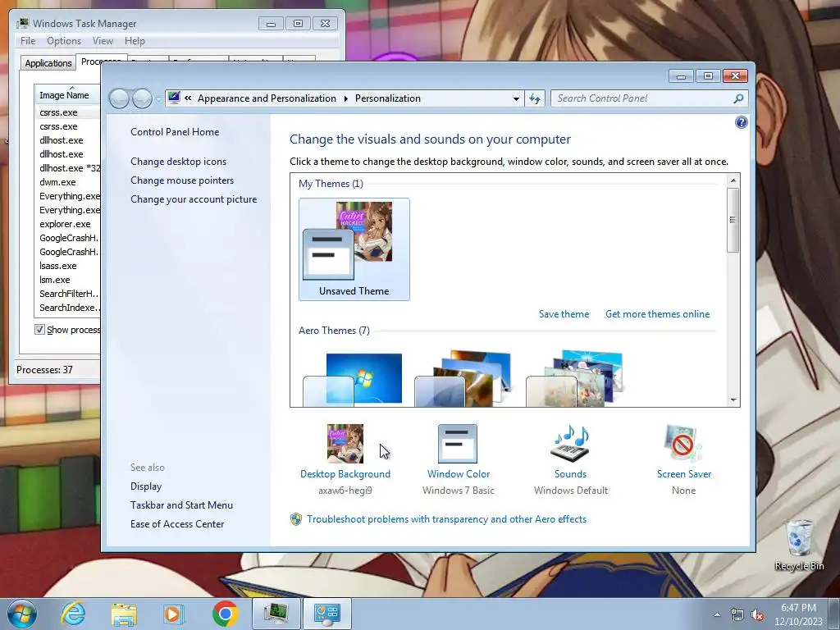Click the muted volume icon in system tray
Screen dimensions: 840x630
[x=757, y=615]
